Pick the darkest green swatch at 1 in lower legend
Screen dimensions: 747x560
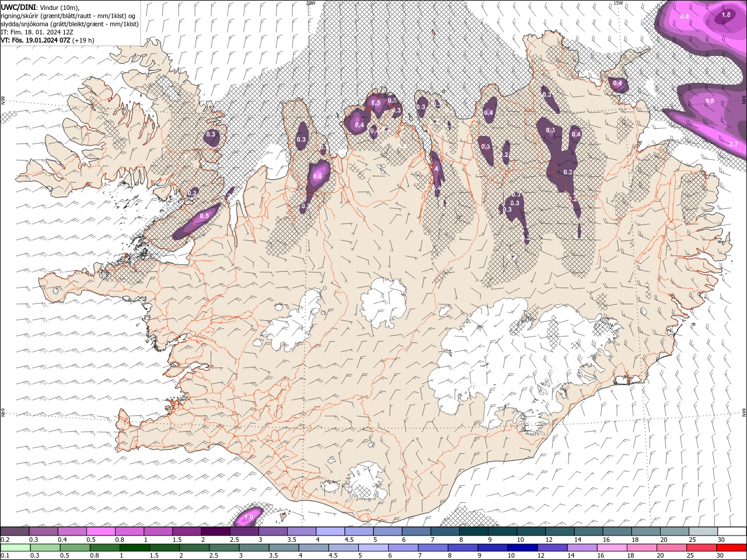point(134,548)
